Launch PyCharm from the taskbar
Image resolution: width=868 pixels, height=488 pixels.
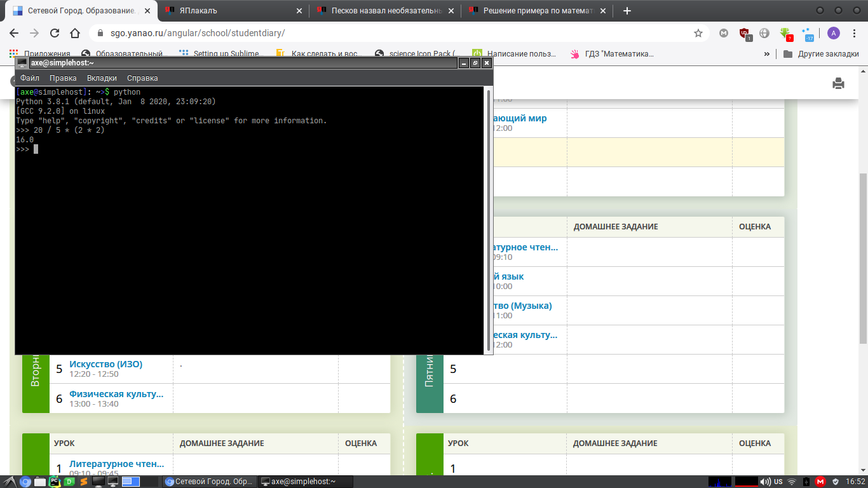point(55,482)
